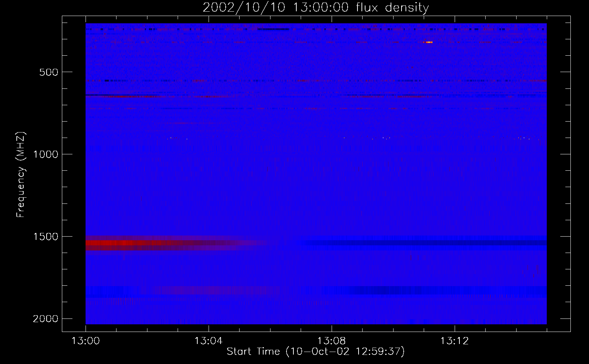Image resolution: width=589 pixels, height=364 pixels.
Task: Click the 13:00 time tick label
Action: click(86, 341)
